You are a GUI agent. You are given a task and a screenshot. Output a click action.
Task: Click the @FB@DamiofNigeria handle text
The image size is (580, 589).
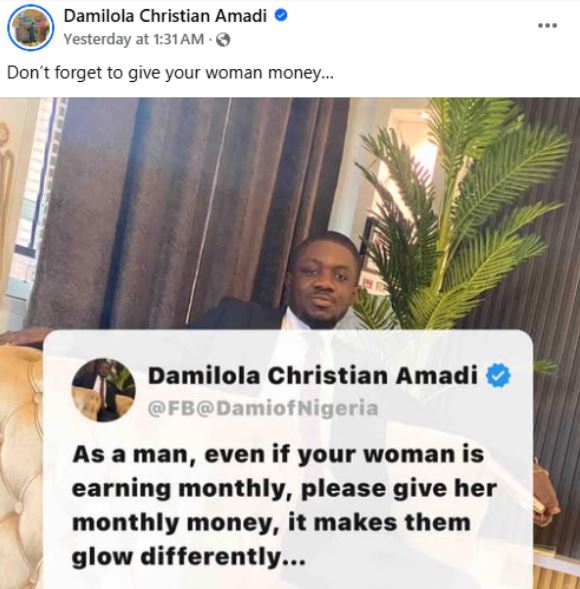point(263,408)
